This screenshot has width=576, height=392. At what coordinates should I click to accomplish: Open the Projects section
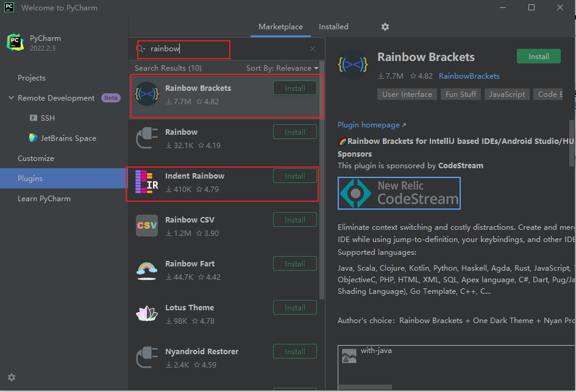click(32, 78)
